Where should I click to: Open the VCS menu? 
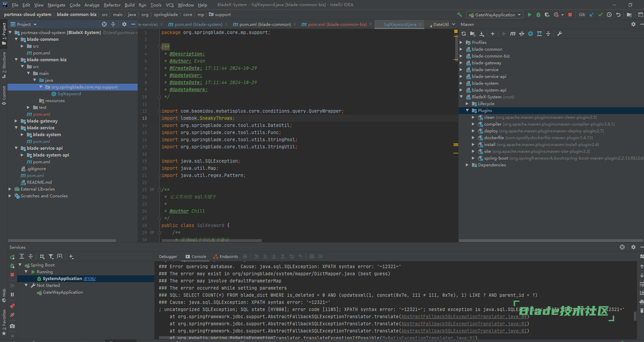tap(170, 5)
